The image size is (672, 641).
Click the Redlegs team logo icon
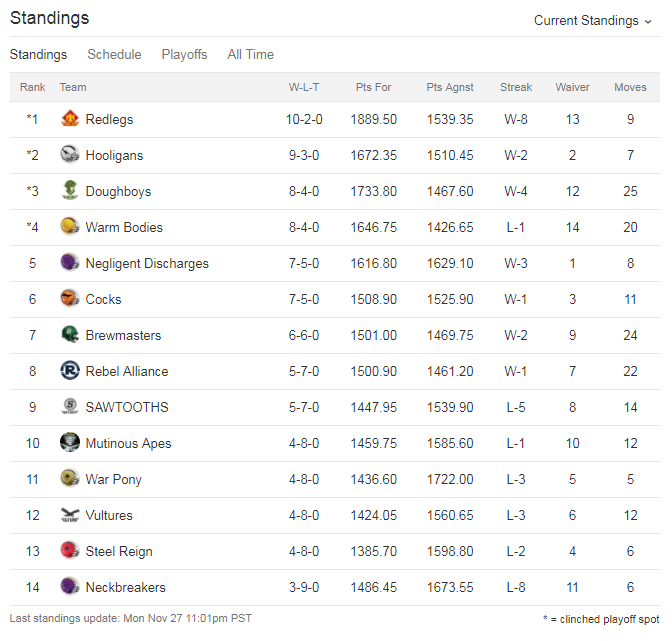point(70,119)
